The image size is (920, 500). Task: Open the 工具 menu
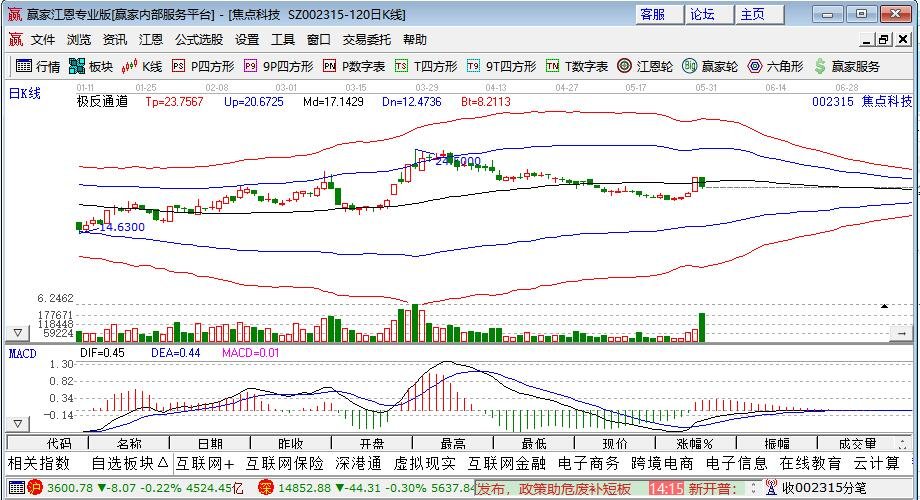click(283, 40)
